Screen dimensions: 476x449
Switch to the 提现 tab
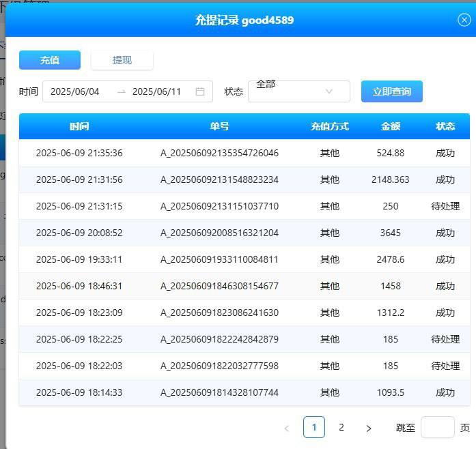[122, 60]
